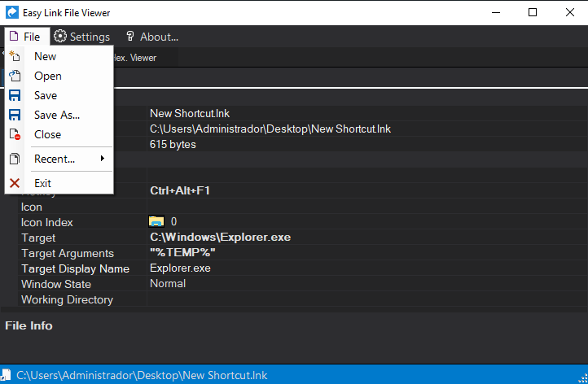The image size is (588, 384).
Task: Select the Working Directory property label
Action: 67,299
